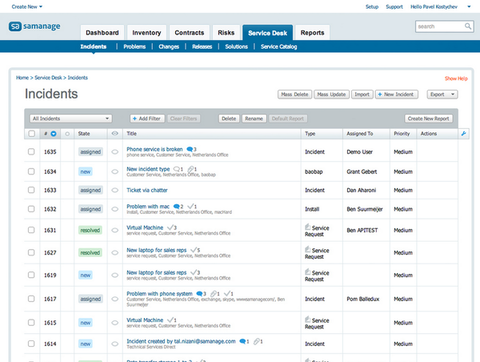Screen dimensions: 480x362
Task: Click the sort arrow icon beside # column
Action: coord(53,134)
